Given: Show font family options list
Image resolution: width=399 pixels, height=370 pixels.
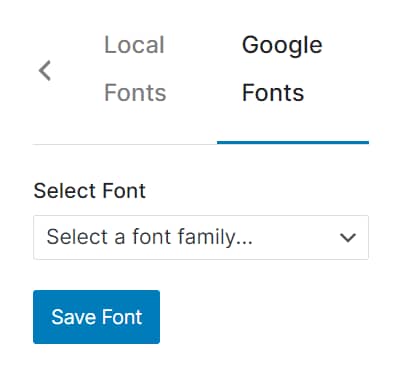Looking at the screenshot, I should 201,237.
